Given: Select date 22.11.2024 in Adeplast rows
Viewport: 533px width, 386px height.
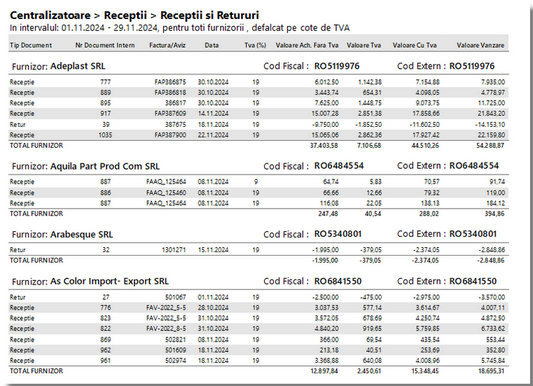Looking at the screenshot, I should 213,135.
